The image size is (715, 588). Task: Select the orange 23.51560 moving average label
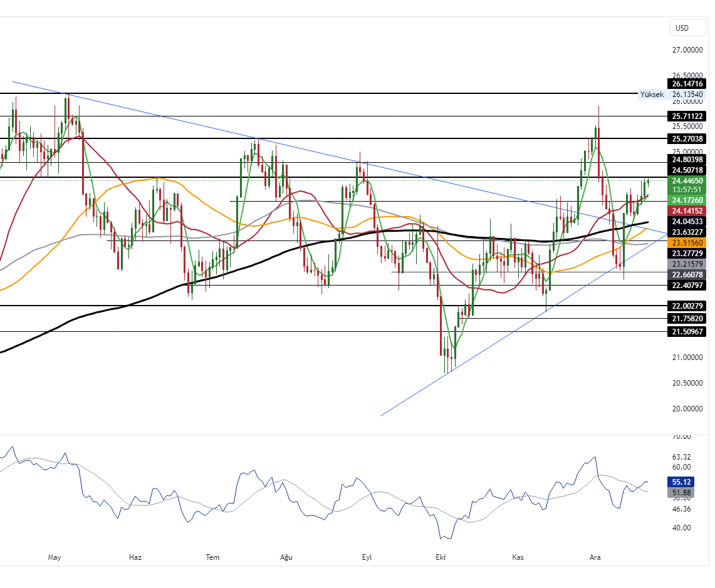click(687, 243)
